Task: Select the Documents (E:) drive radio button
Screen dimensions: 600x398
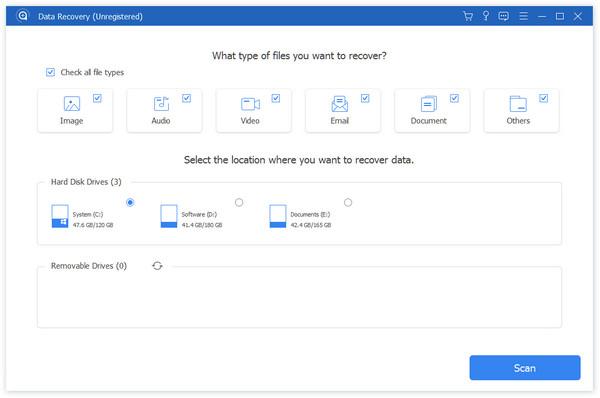Action: pyautogui.click(x=348, y=202)
